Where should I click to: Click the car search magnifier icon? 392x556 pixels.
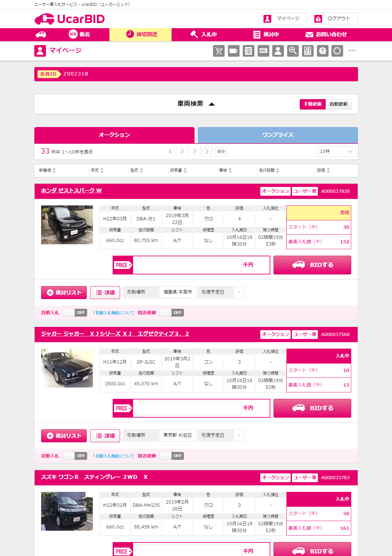click(x=293, y=51)
